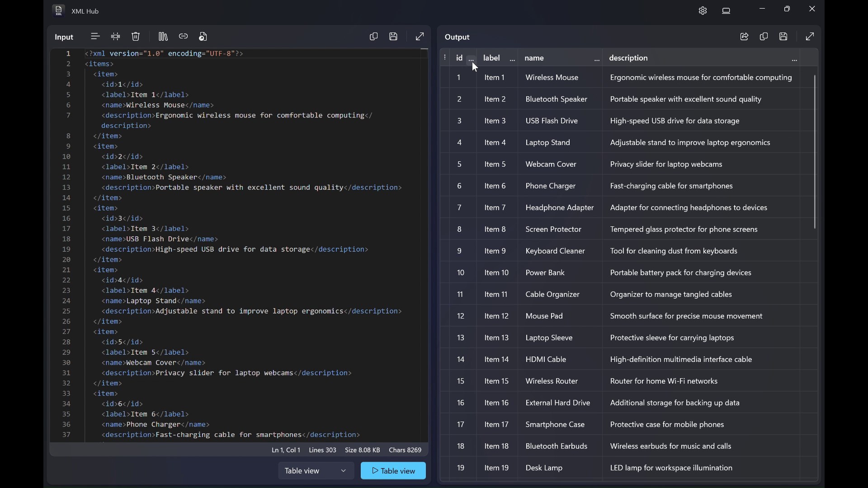
Task: Click the open file icon in Input toolbar
Action: 204,37
